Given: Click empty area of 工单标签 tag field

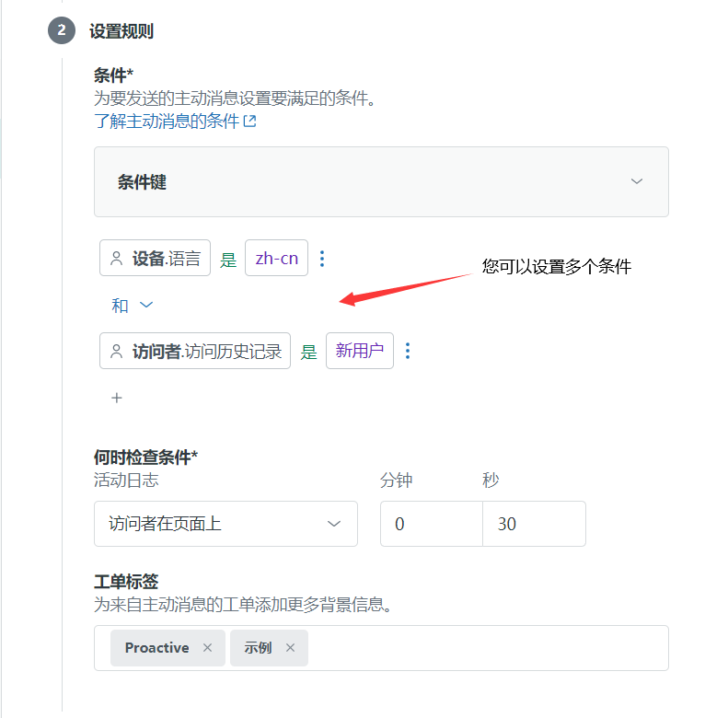Looking at the screenshot, I should 488,648.
